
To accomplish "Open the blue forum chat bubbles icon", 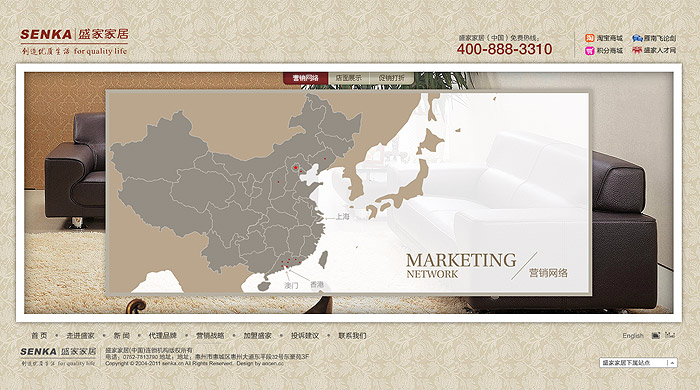I will pos(637,38).
